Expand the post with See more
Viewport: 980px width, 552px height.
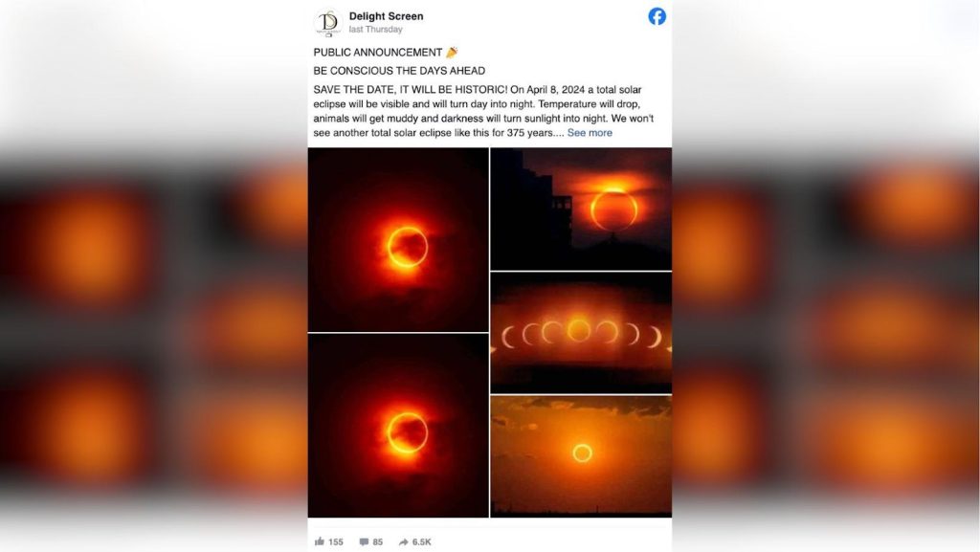click(x=590, y=132)
